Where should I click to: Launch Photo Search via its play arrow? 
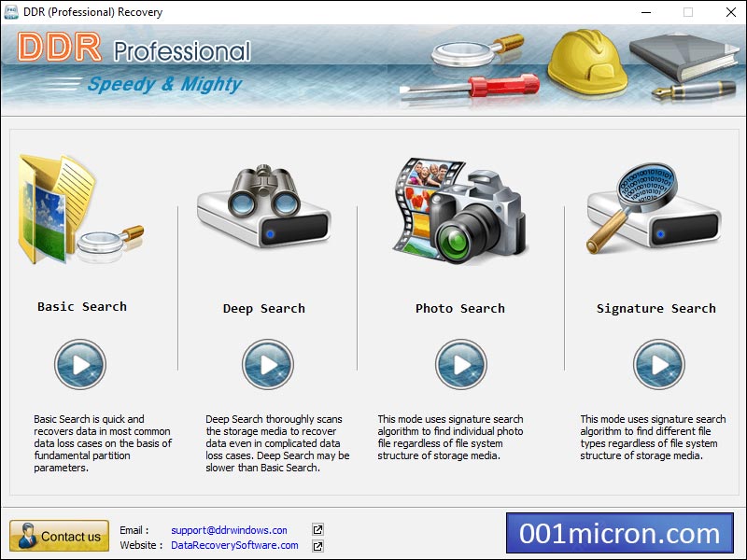(459, 365)
